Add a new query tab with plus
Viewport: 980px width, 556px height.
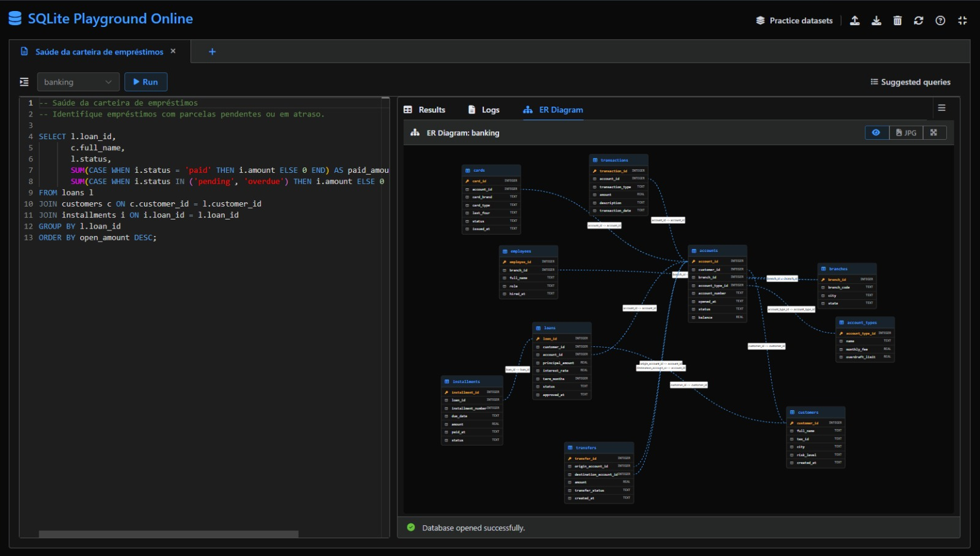point(212,51)
